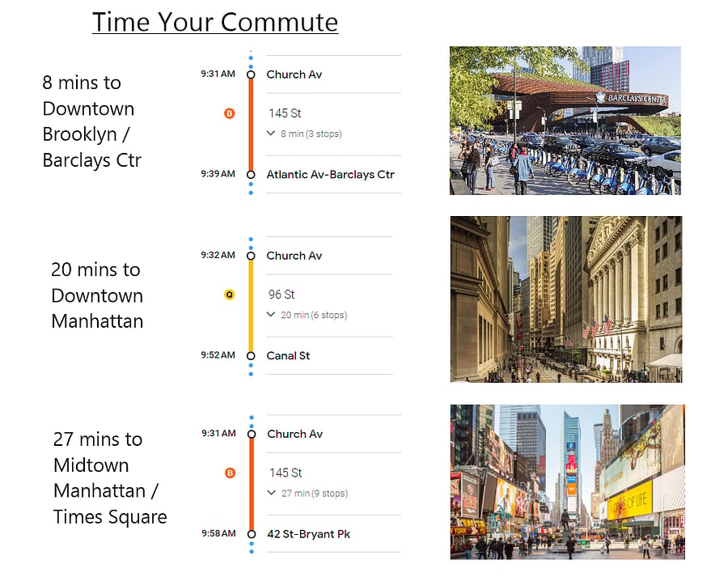Screen dimensions: 728x577
Task: Open the Times Square photo
Action: (x=567, y=482)
